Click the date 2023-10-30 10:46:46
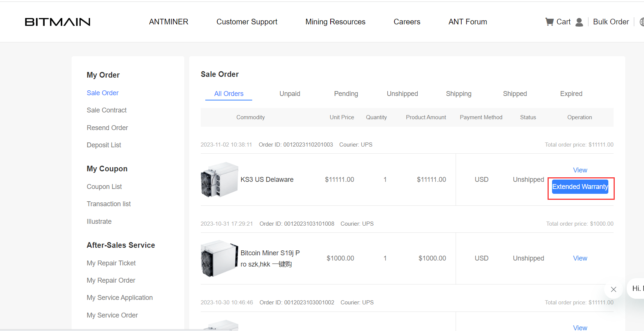This screenshot has width=644, height=331. coord(227,303)
